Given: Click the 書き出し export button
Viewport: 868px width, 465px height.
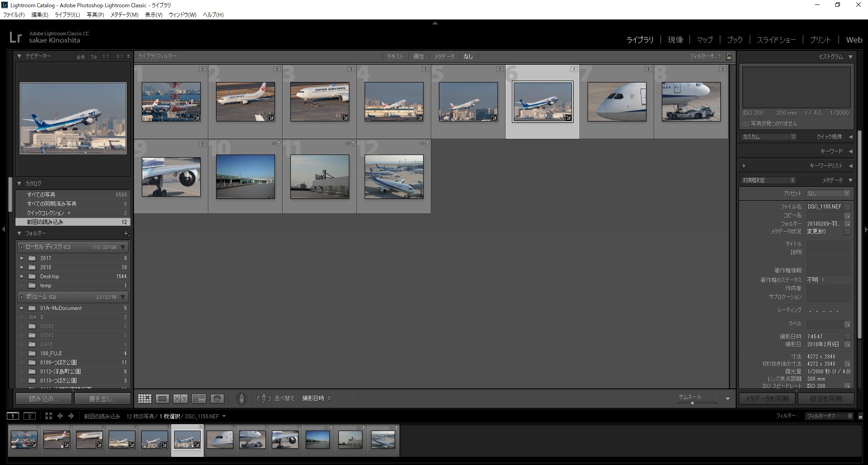Looking at the screenshot, I should [x=102, y=399].
